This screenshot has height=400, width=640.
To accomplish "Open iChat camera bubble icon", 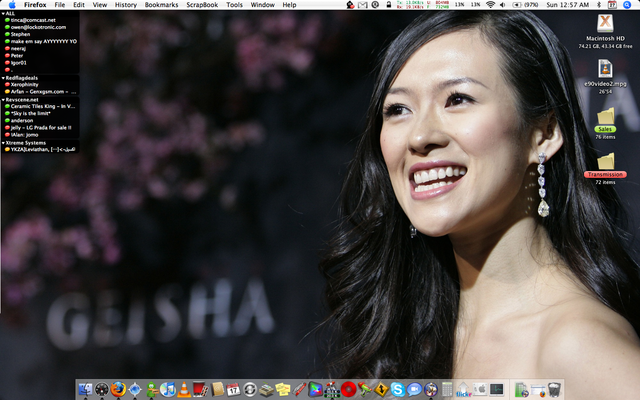I will tap(414, 389).
